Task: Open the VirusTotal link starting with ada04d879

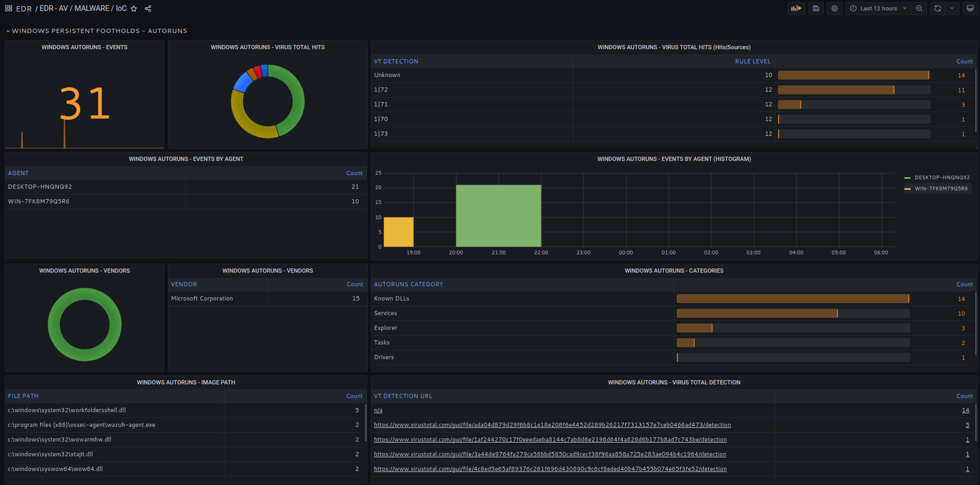Action: coord(552,425)
